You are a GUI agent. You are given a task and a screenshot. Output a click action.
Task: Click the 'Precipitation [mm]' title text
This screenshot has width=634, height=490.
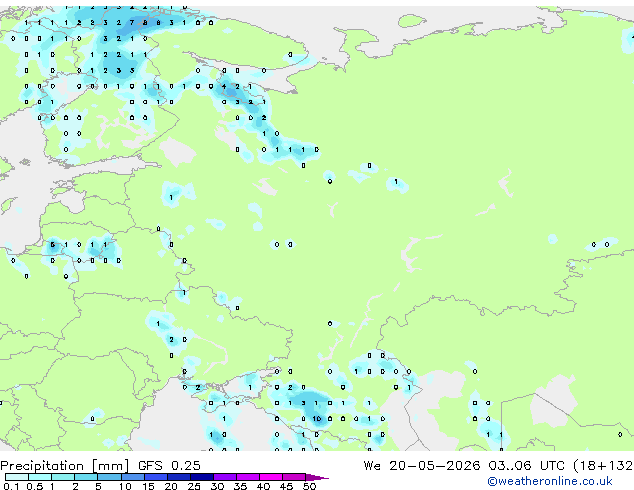pos(65,466)
